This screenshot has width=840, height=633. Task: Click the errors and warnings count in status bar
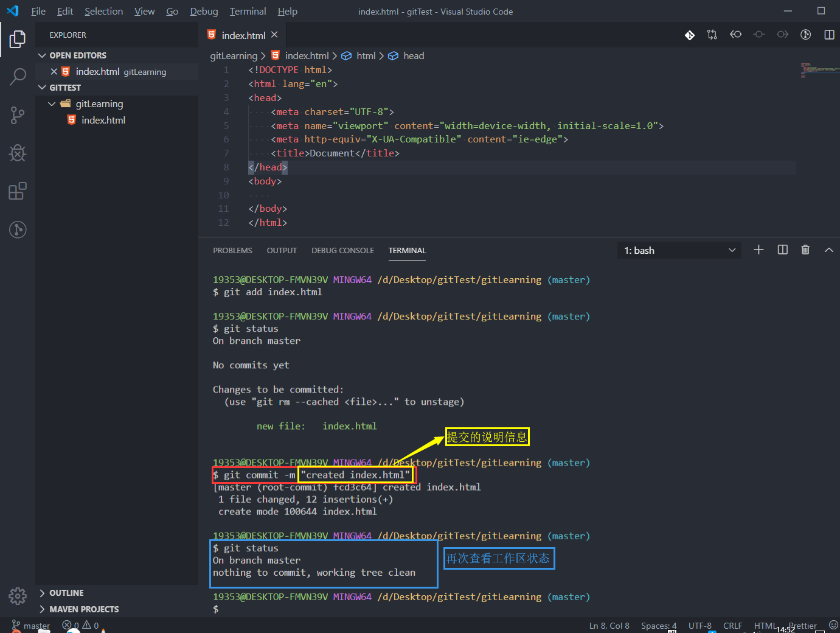(81, 625)
